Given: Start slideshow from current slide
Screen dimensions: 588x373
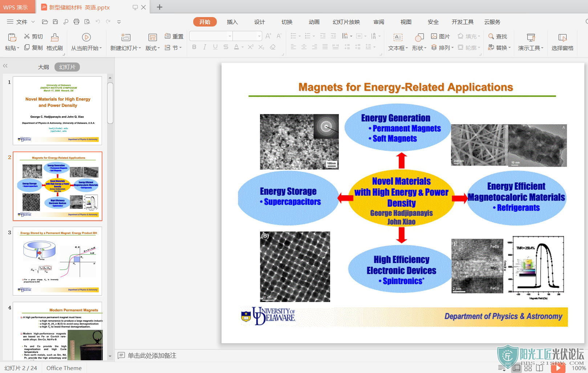Looking at the screenshot, I should click(86, 37).
